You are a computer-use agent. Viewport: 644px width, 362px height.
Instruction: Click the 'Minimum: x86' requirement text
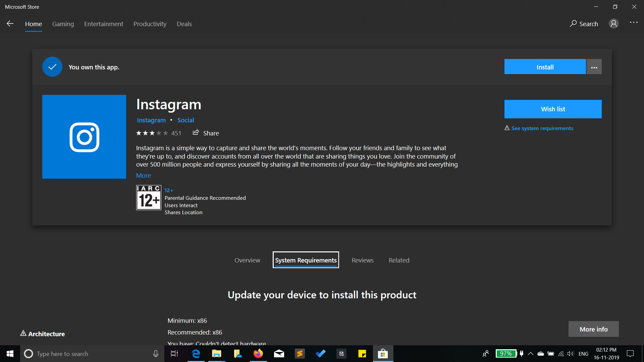click(187, 320)
